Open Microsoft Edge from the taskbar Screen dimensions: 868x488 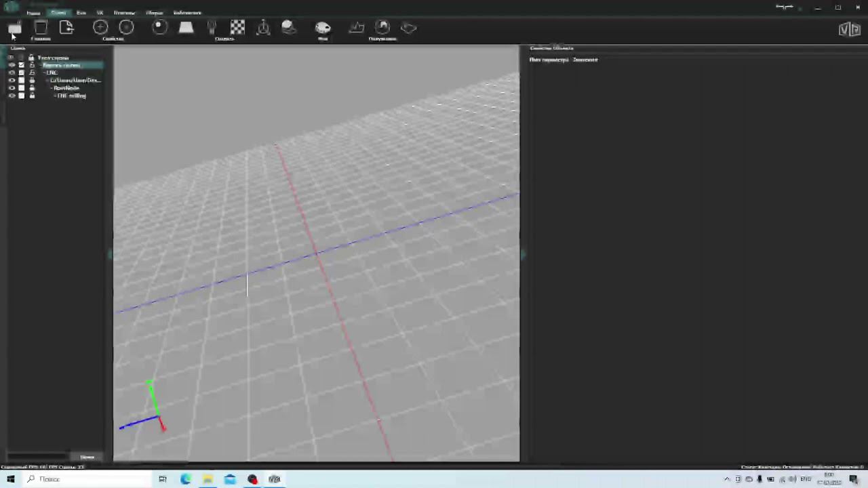pyautogui.click(x=185, y=479)
